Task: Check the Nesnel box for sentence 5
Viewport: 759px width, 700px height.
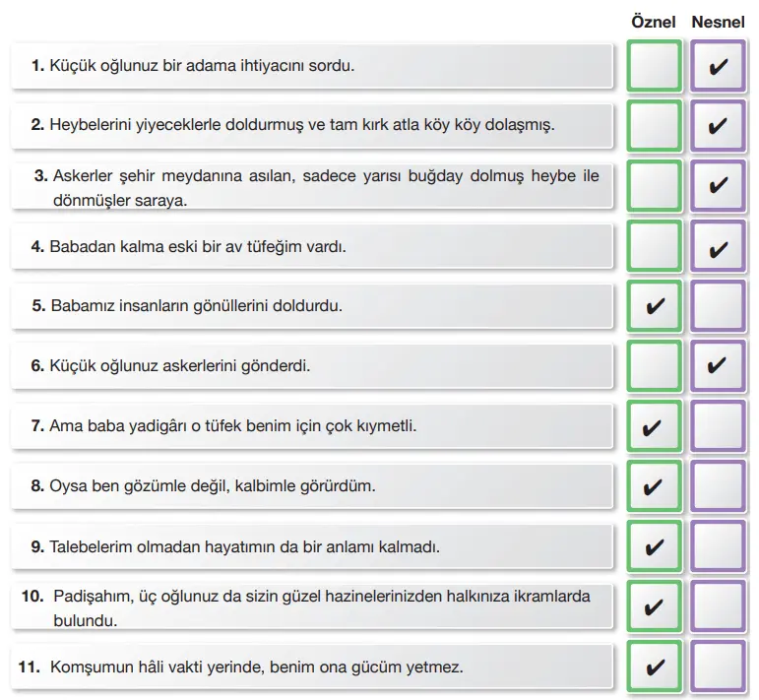Action: pyautogui.click(x=718, y=306)
